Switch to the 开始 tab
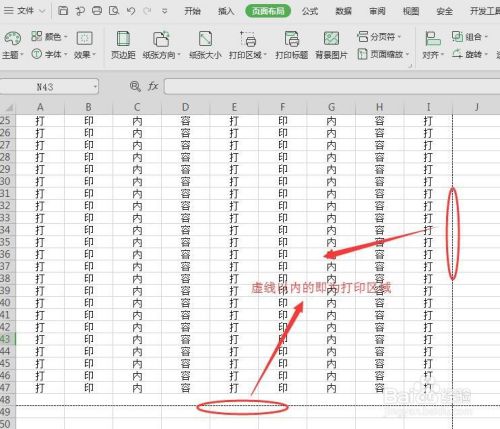The height and width of the screenshot is (429, 500). click(192, 11)
